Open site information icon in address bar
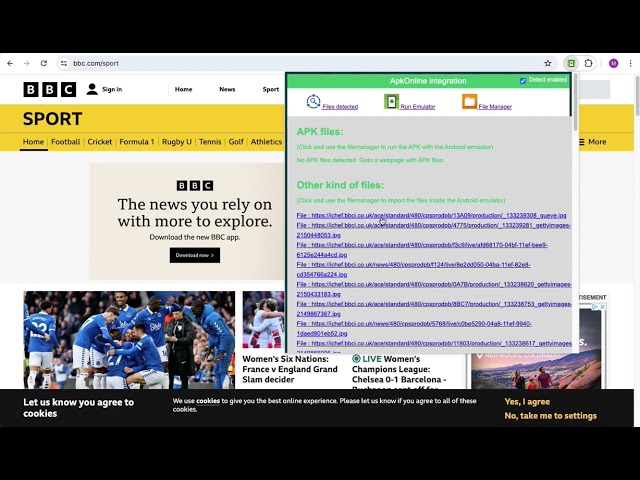 coord(64,63)
